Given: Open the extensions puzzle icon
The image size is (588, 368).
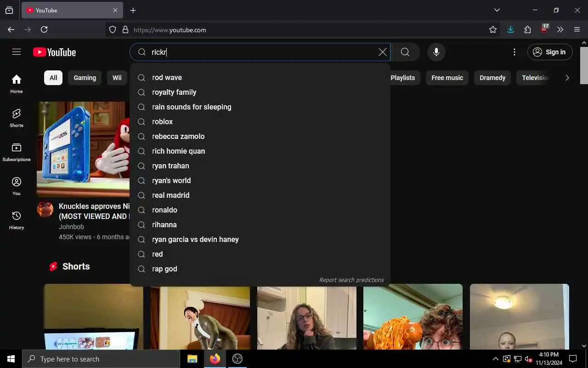Looking at the screenshot, I should pyautogui.click(x=527, y=29).
